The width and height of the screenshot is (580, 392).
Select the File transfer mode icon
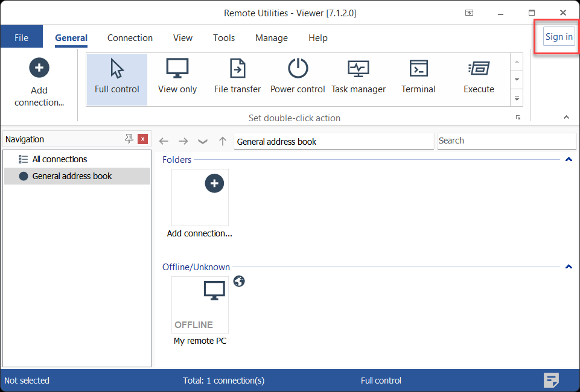tap(238, 77)
